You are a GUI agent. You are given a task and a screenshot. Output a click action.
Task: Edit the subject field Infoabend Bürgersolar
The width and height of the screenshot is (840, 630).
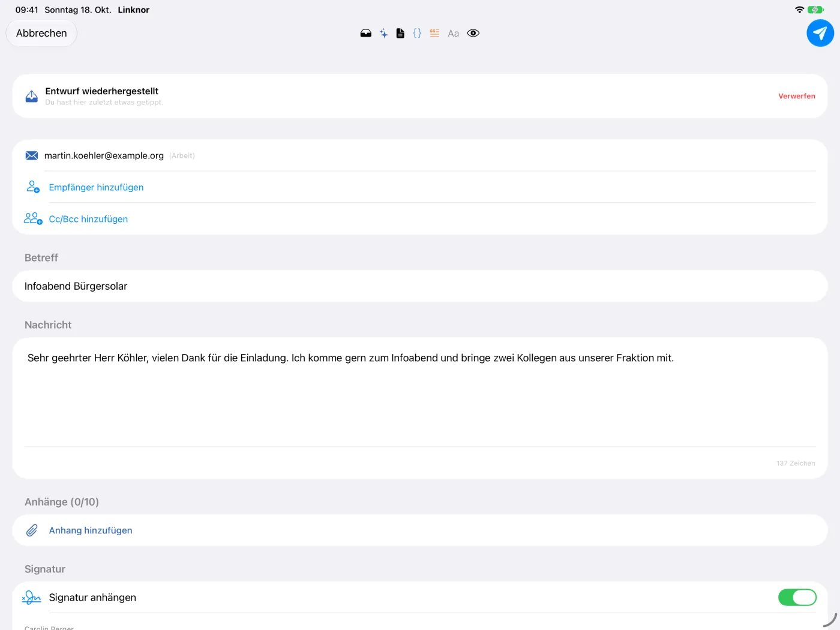click(x=420, y=286)
